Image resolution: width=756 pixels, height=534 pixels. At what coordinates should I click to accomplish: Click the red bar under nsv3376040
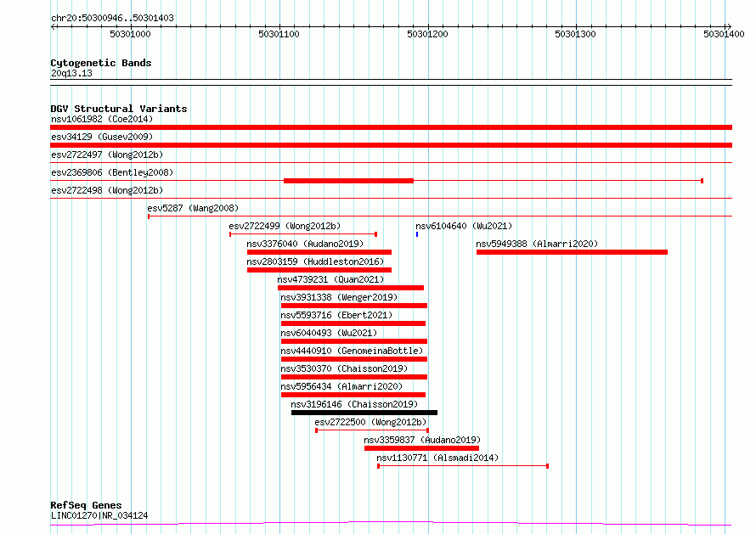pos(319,252)
